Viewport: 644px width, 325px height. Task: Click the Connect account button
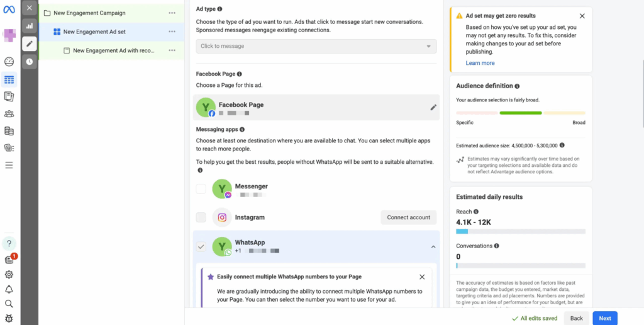(408, 217)
